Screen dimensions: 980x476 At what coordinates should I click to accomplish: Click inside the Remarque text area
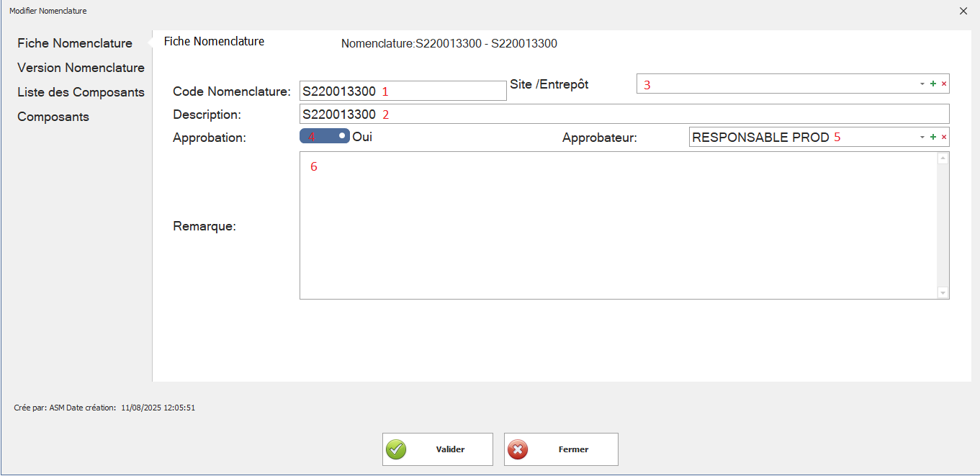[619, 225]
